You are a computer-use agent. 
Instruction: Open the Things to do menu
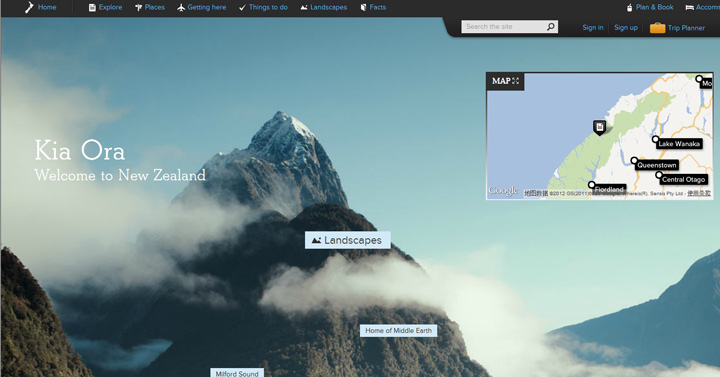tap(263, 7)
